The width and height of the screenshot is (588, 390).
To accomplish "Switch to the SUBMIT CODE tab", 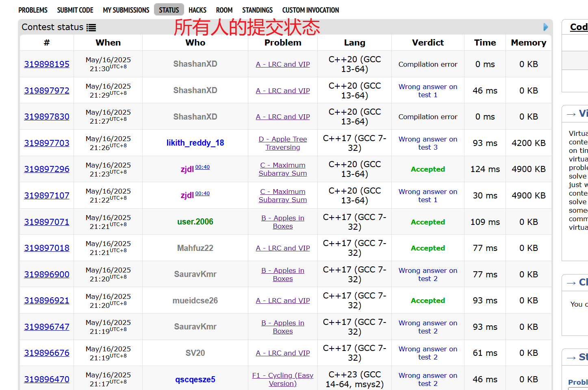I will tap(75, 10).
